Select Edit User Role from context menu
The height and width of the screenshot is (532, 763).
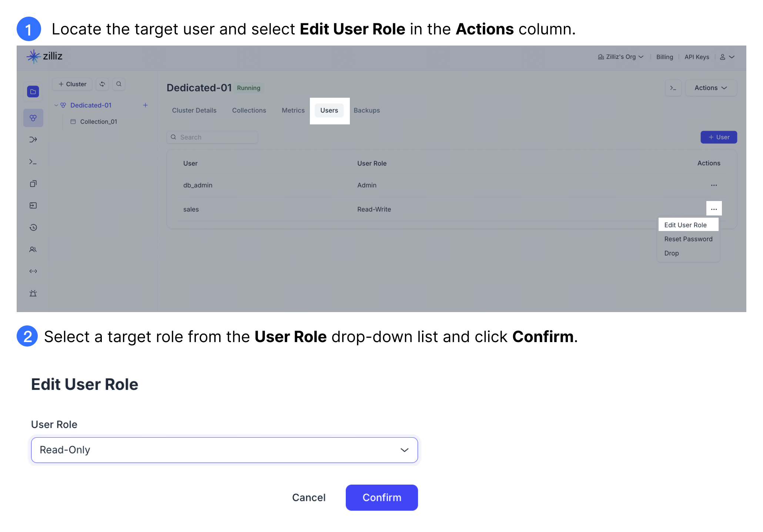click(687, 225)
